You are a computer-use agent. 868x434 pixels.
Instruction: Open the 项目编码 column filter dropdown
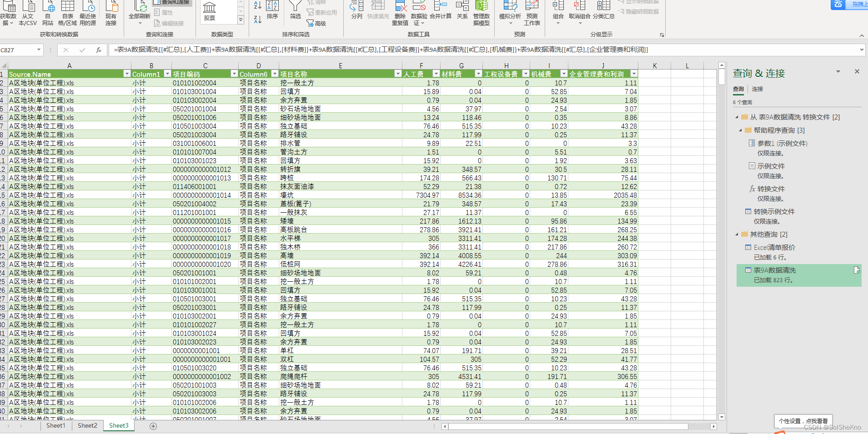click(x=234, y=74)
